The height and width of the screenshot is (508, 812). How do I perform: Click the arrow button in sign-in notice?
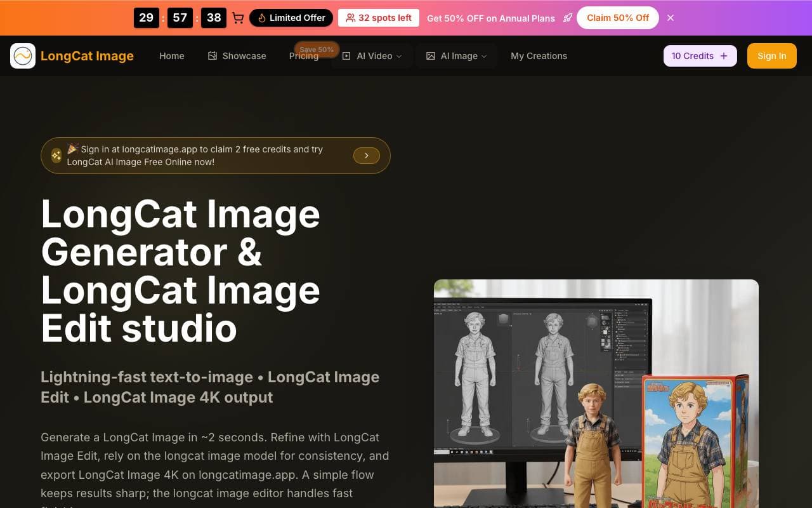tap(366, 156)
